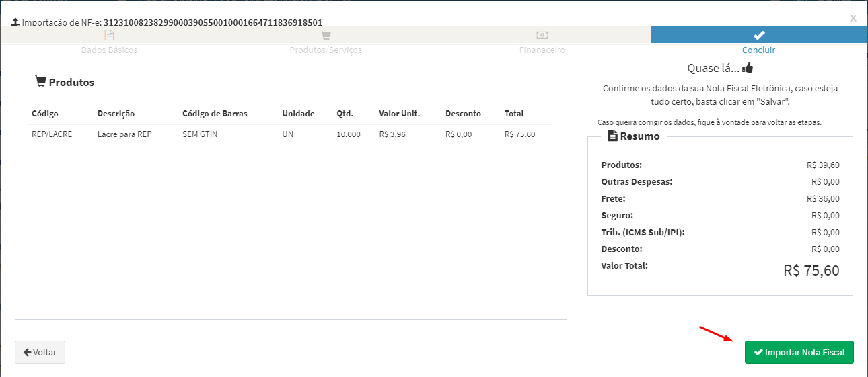Viewport: 868px width, 377px height.
Task: Select the Finanaceiro step label
Action: 542,50
